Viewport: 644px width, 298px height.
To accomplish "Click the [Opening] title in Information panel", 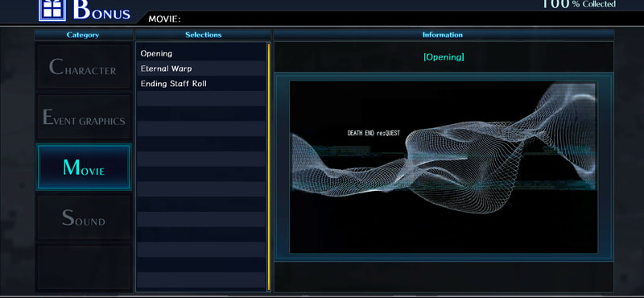I will tap(444, 57).
